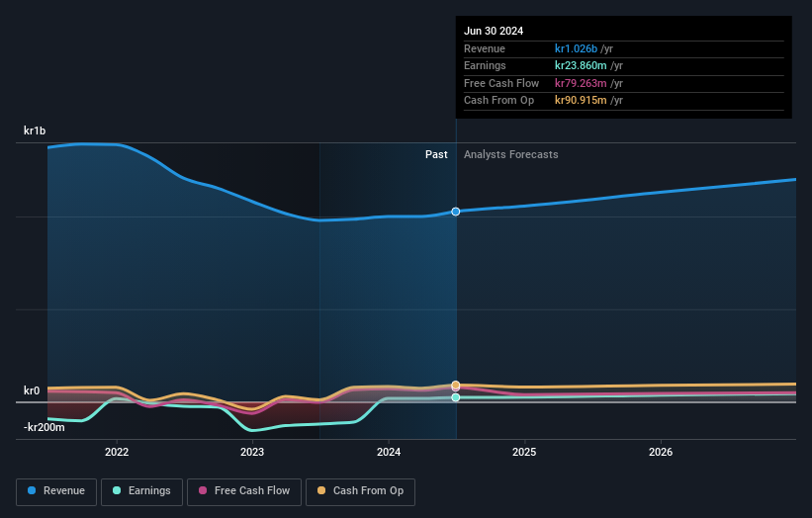The height and width of the screenshot is (518, 812).
Task: Click the kr0 y-axis label
Action: 32,390
